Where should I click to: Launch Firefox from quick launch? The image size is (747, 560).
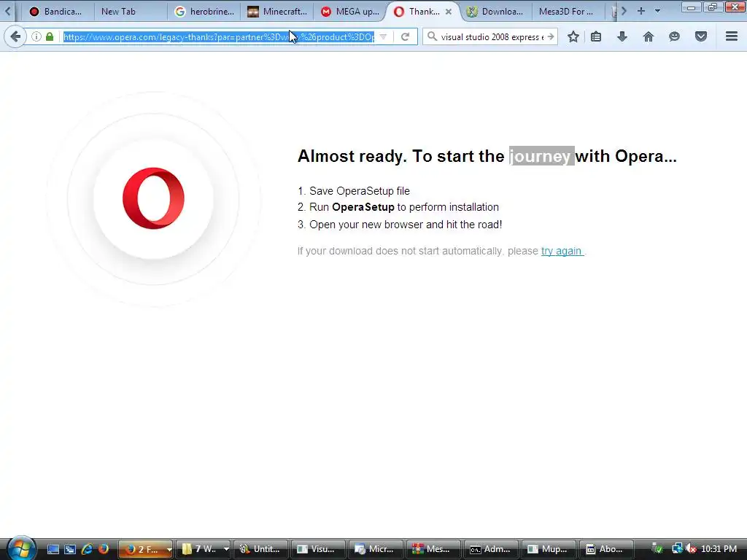click(104, 549)
